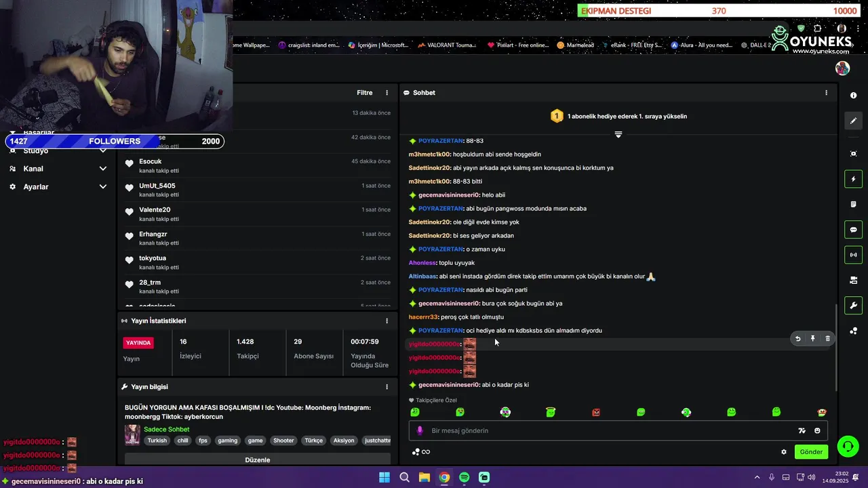Select the 28_trm follower activity row
Image resolution: width=868 pixels, height=488 pixels.
click(258, 287)
